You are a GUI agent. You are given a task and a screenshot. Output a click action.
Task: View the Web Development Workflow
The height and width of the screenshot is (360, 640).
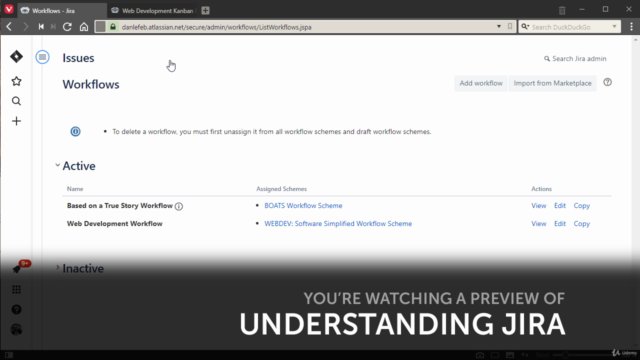point(538,224)
